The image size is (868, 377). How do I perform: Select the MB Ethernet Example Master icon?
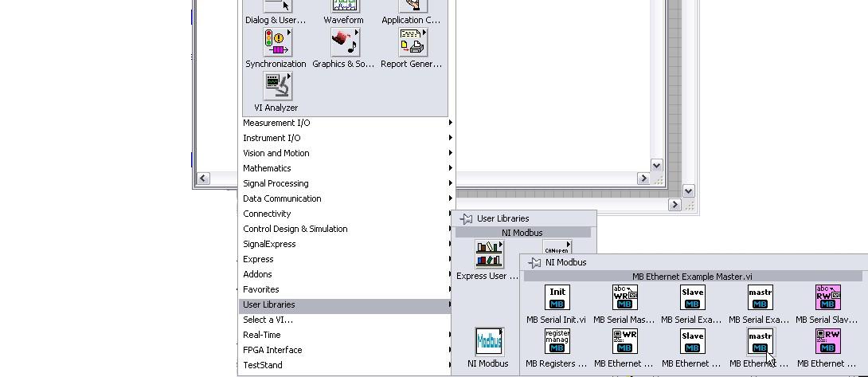click(x=760, y=341)
